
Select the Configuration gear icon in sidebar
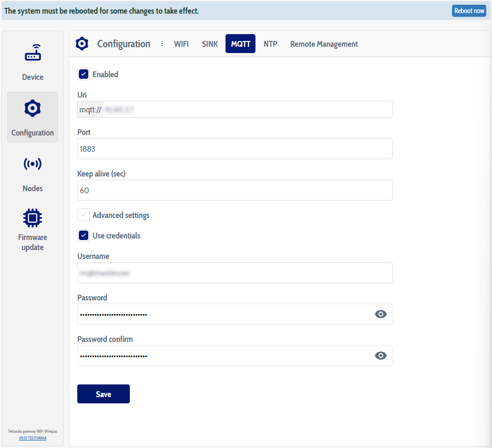(x=33, y=109)
